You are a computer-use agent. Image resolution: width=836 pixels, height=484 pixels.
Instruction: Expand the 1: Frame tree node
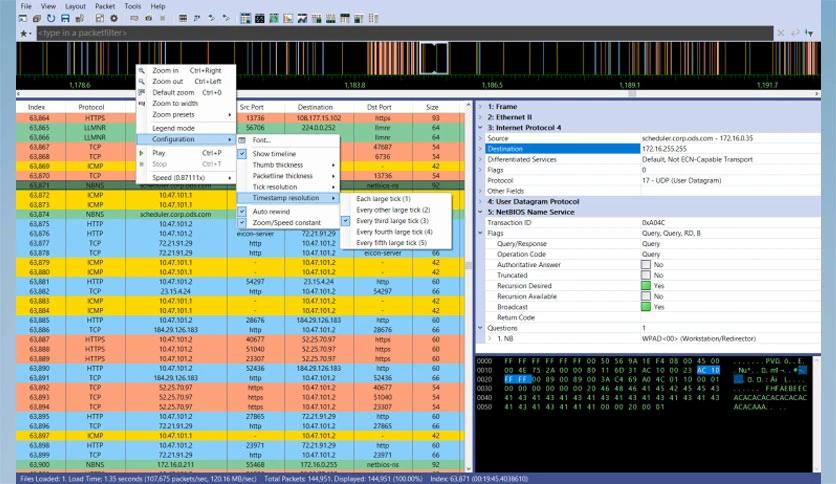pyautogui.click(x=480, y=107)
